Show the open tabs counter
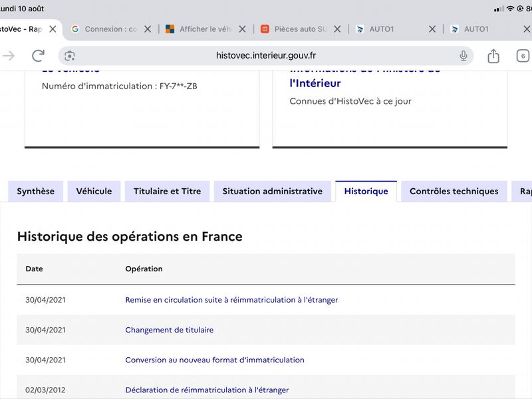532x399 pixels. click(523, 56)
